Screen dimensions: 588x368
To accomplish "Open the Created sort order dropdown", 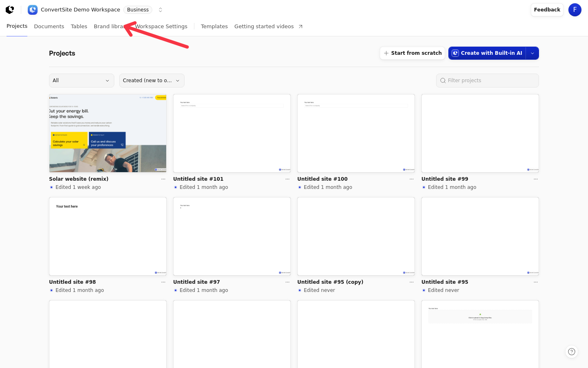I will tap(152, 81).
